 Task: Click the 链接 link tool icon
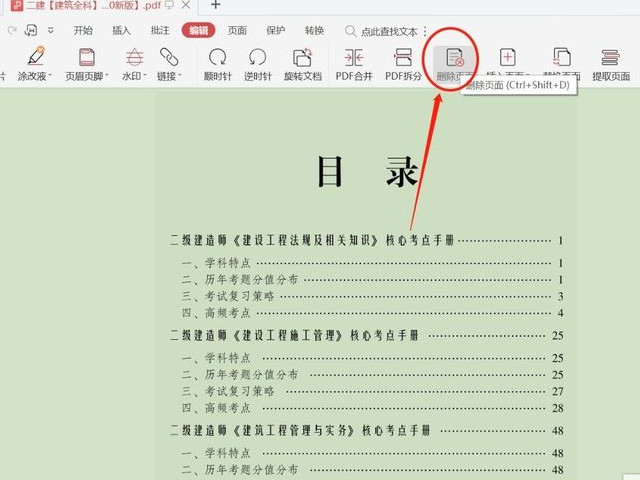pyautogui.click(x=169, y=57)
